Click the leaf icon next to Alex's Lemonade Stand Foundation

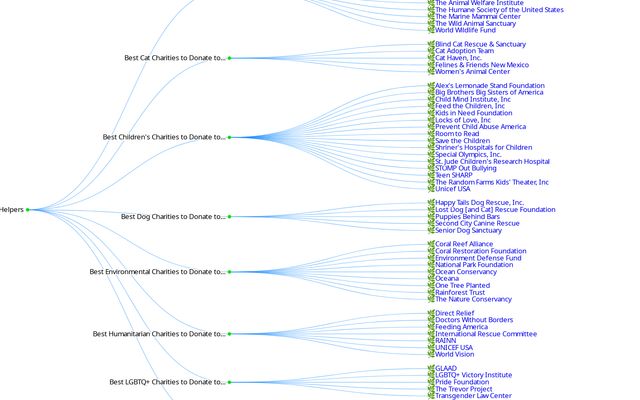431,85
